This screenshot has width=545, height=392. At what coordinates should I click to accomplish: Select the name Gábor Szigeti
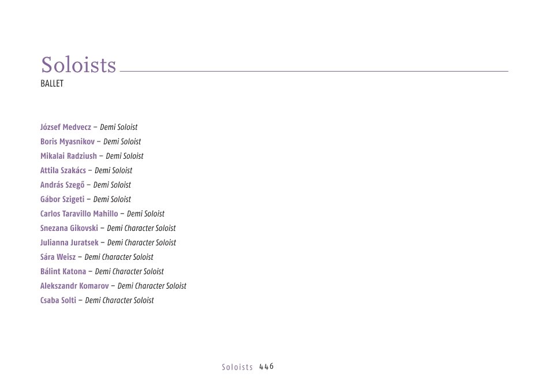[62, 200]
